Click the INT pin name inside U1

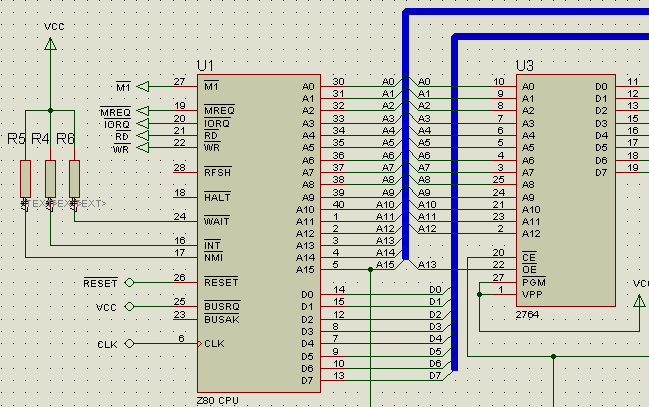point(212,245)
